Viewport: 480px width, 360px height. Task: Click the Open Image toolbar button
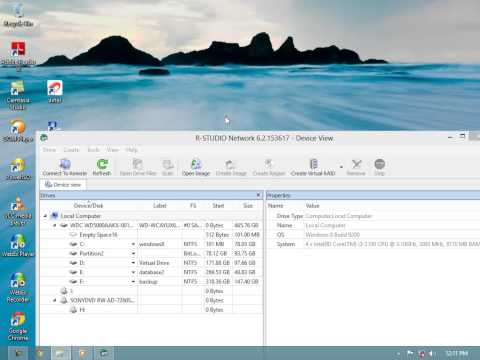tap(196, 167)
